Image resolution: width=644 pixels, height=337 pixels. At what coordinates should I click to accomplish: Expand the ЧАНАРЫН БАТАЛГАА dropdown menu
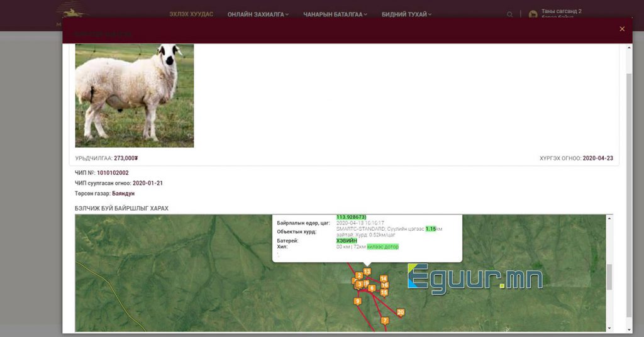pyautogui.click(x=335, y=14)
